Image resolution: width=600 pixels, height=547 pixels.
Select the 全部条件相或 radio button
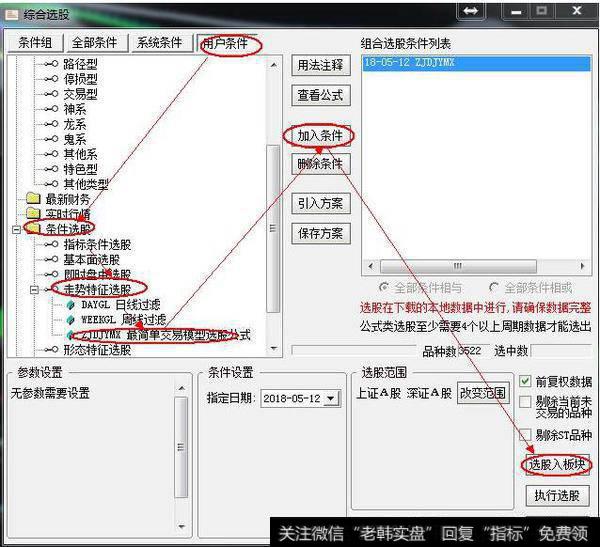coord(494,287)
